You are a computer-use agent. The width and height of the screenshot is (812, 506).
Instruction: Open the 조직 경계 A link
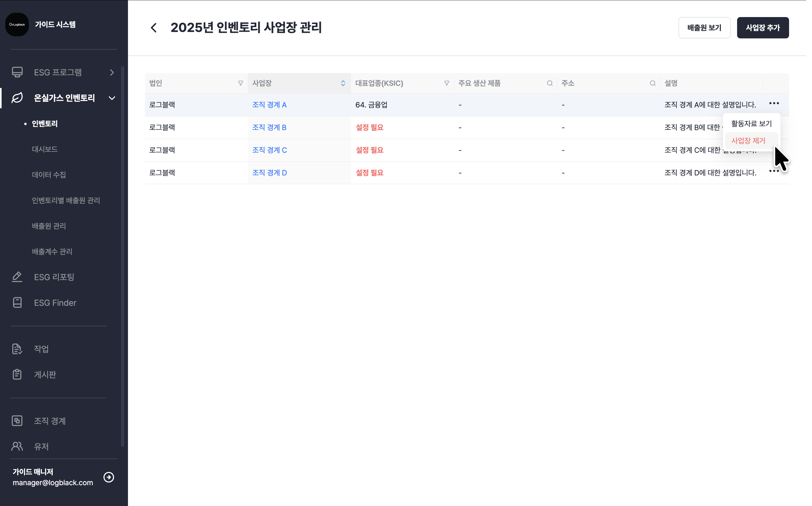[x=269, y=105]
